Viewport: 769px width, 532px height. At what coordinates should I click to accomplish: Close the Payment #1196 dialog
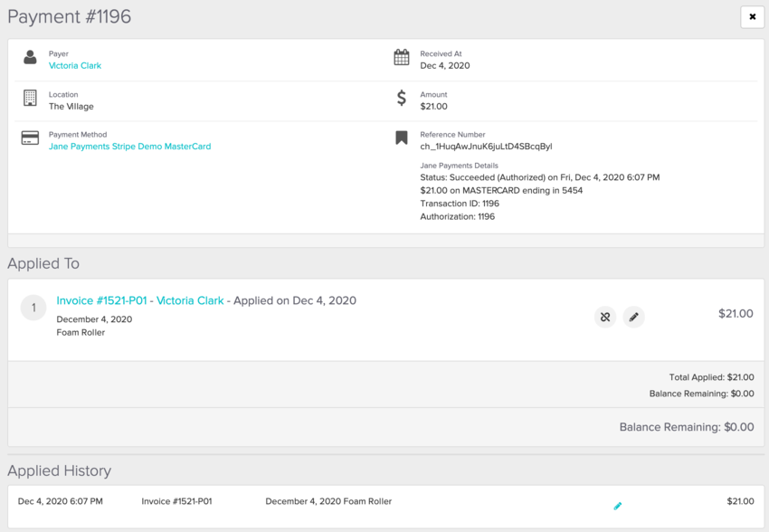coord(752,17)
